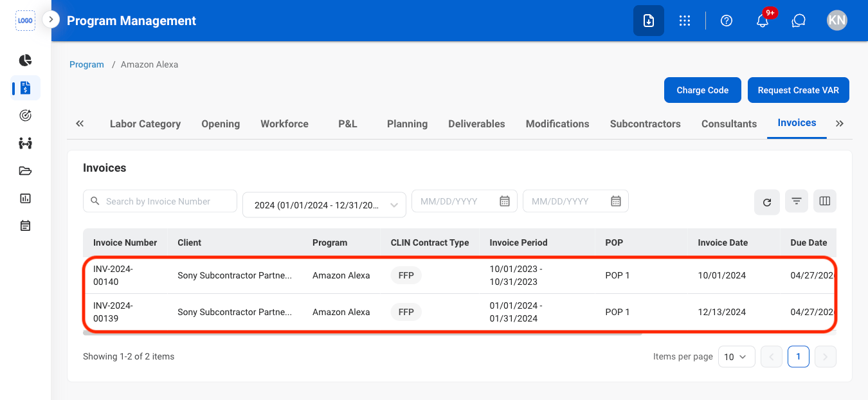Open the dashboard pie chart sidebar icon

(25, 60)
